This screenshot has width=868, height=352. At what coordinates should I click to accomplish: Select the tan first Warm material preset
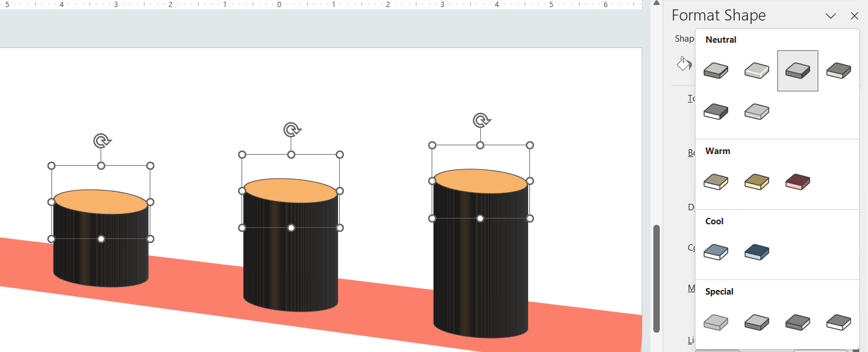click(716, 182)
